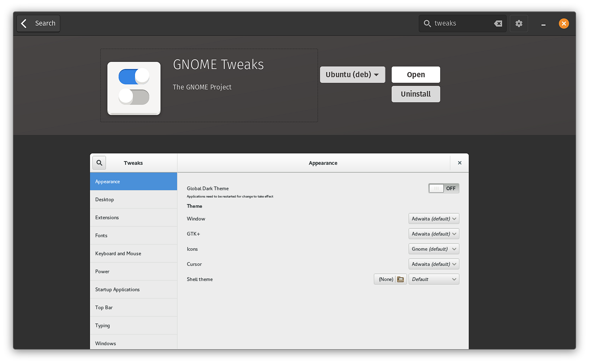Screen dimensions: 589x364
Task: Open the Ubuntu (deb) source dropdown
Action: (x=353, y=75)
